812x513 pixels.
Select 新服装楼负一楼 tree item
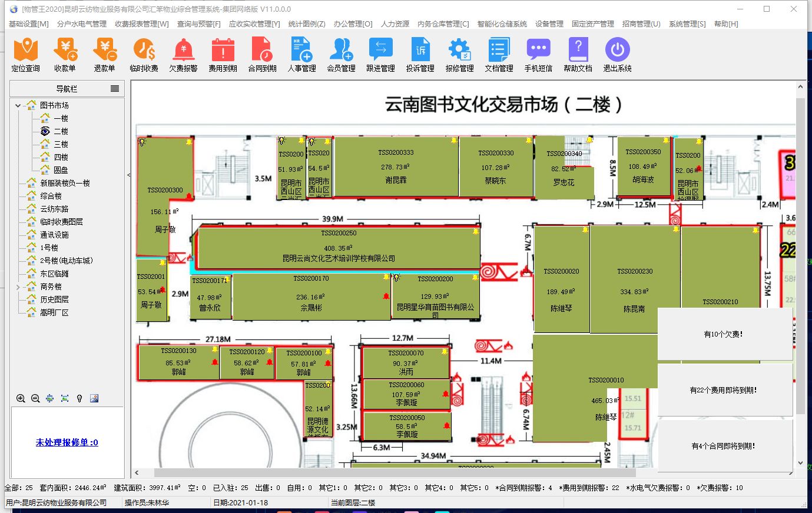click(x=65, y=183)
